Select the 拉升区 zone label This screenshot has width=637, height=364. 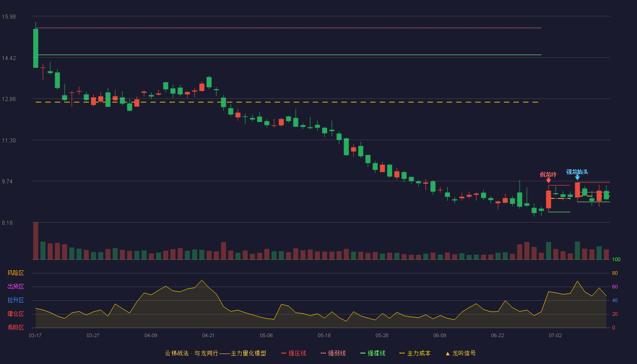coord(15,300)
